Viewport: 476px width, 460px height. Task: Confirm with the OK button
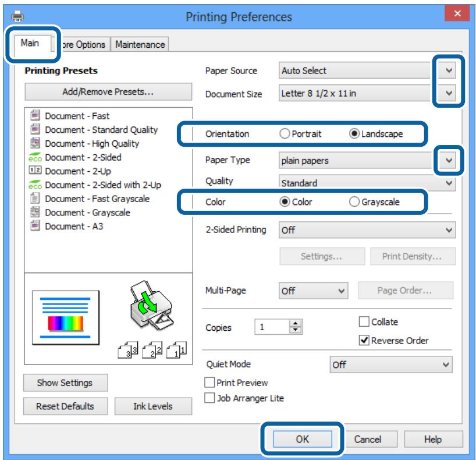pos(303,439)
